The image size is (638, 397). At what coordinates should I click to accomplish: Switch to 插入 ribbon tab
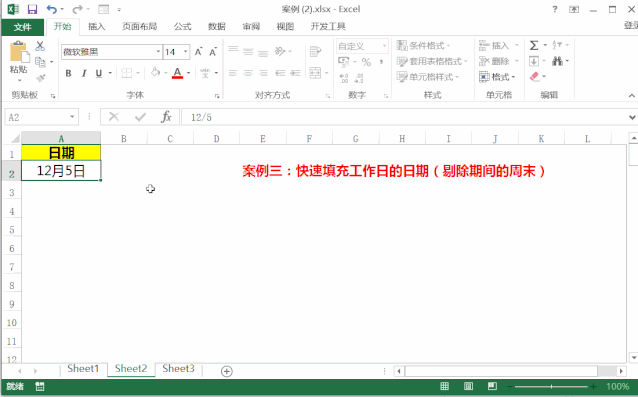point(96,26)
